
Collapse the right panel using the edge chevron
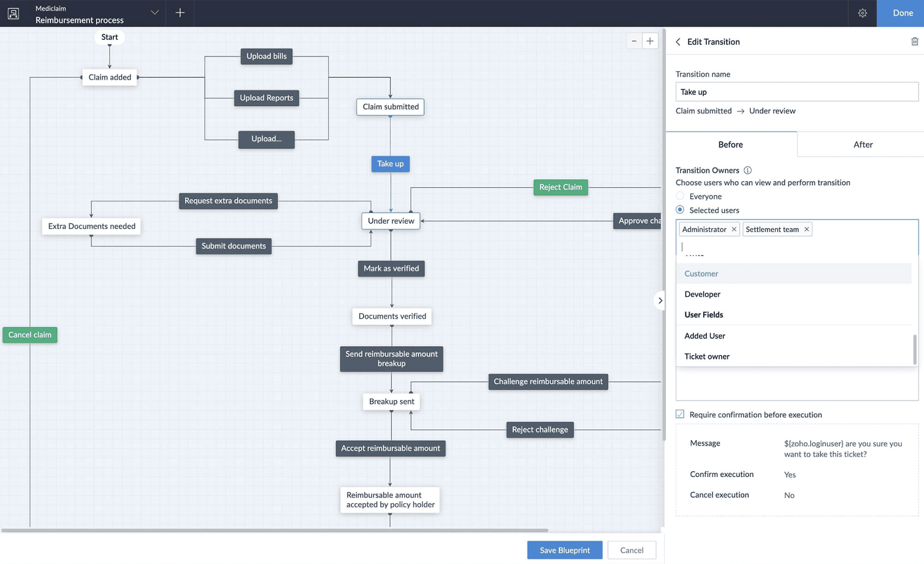tap(660, 300)
